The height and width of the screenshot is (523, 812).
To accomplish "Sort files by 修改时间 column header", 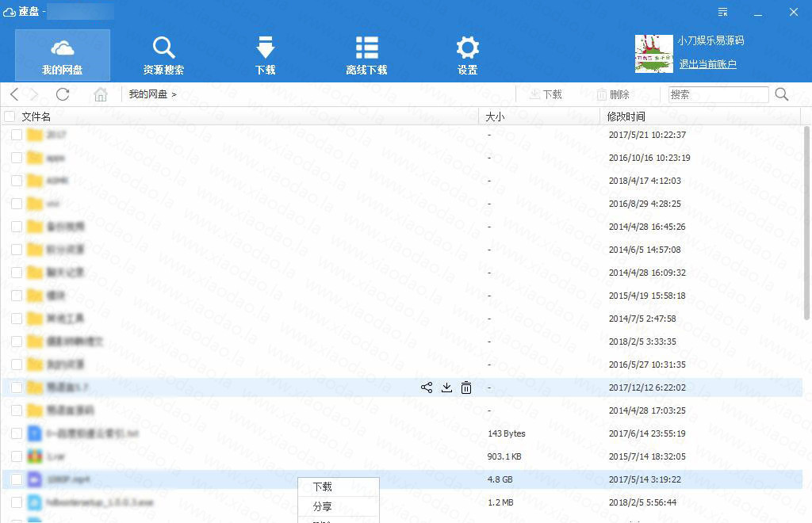I will point(626,116).
